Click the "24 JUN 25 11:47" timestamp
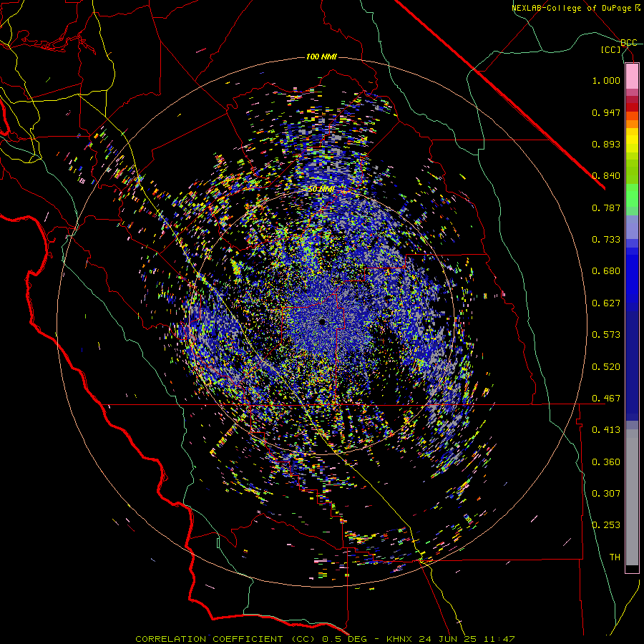The height and width of the screenshot is (644, 644). point(467,639)
